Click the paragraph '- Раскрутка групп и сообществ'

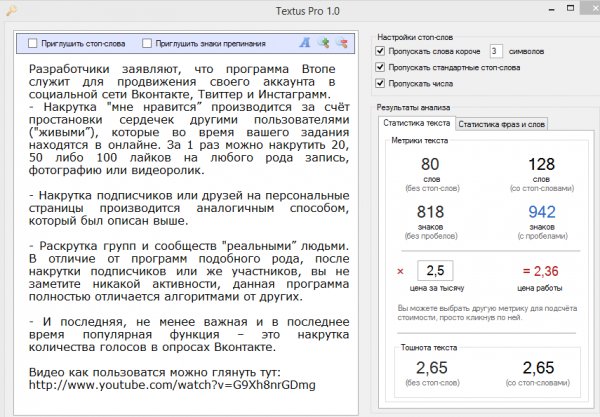click(x=189, y=271)
